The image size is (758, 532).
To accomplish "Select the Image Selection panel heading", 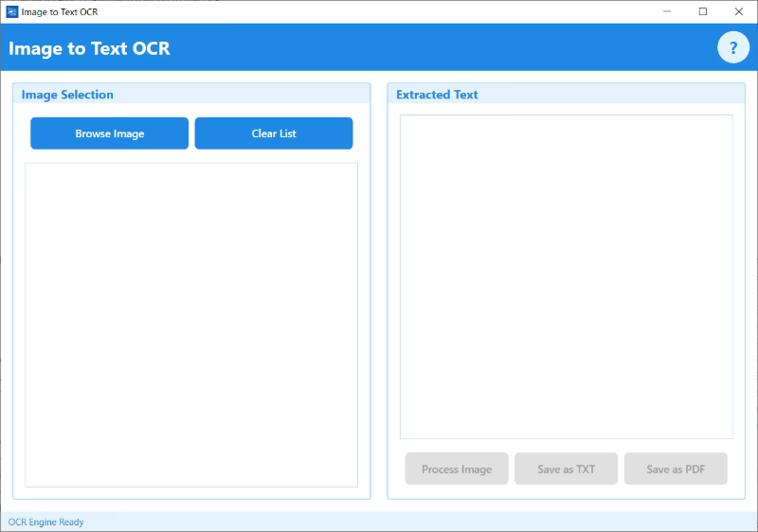I will (x=67, y=95).
